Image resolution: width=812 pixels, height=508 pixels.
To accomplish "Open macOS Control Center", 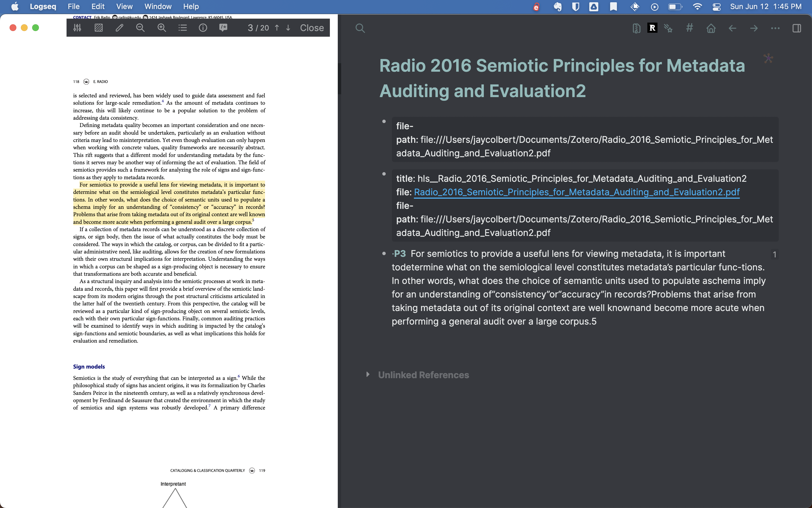I will pos(716,6).
